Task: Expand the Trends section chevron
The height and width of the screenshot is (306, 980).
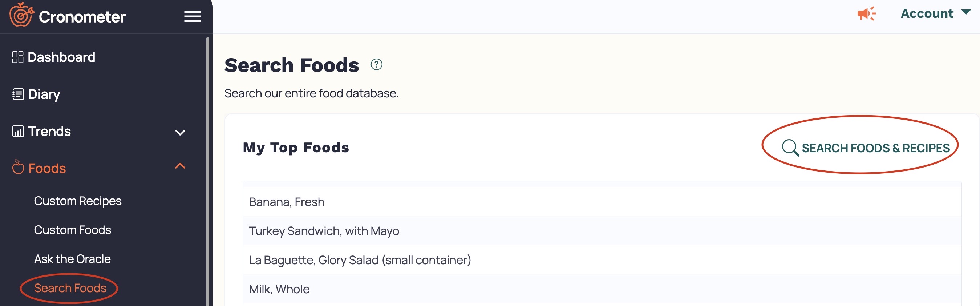Action: pos(180,132)
